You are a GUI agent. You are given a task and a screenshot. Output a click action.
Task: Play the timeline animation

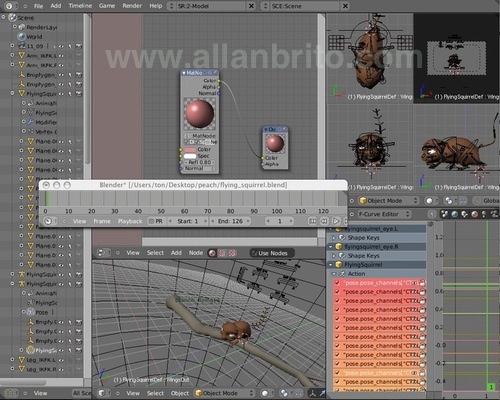(x=336, y=221)
